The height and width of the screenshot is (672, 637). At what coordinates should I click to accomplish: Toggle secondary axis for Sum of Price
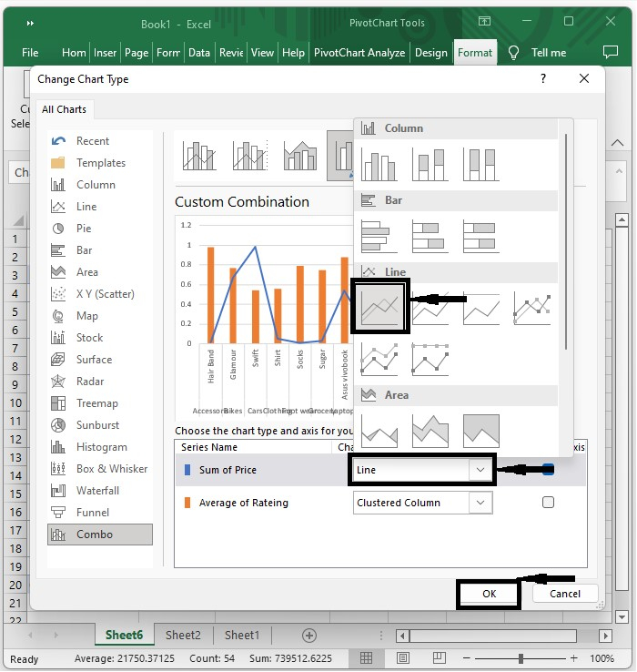[x=548, y=470]
